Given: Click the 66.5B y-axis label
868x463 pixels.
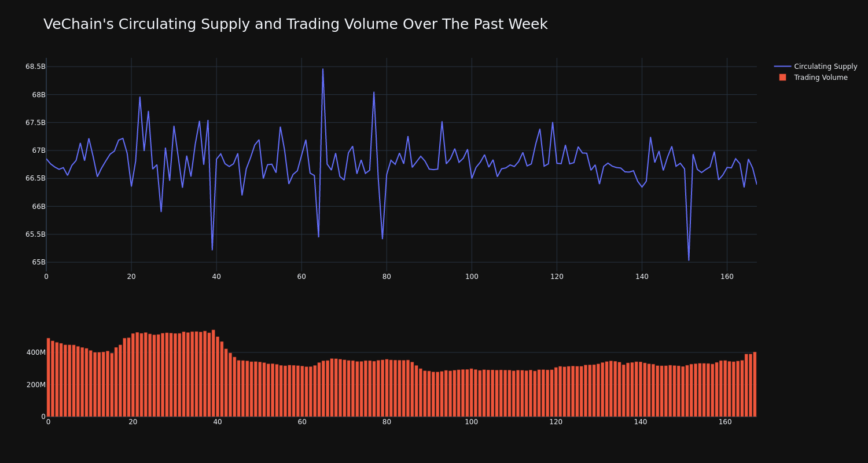Looking at the screenshot, I should (x=35, y=178).
